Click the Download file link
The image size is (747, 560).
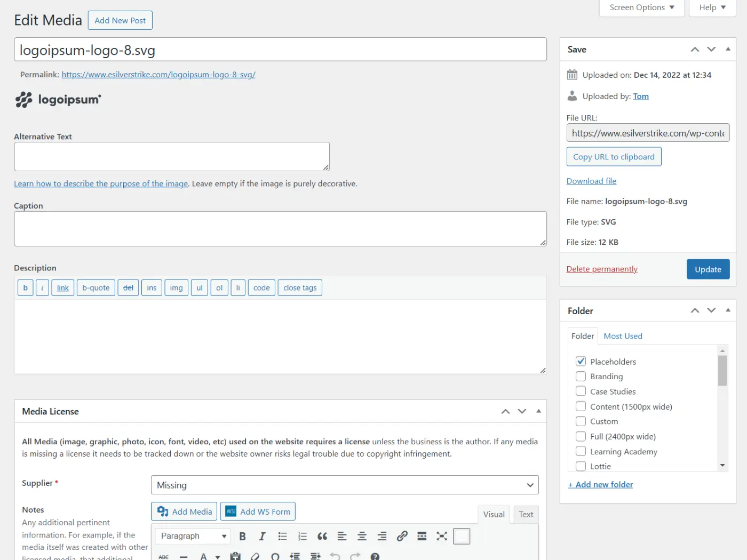coord(591,181)
